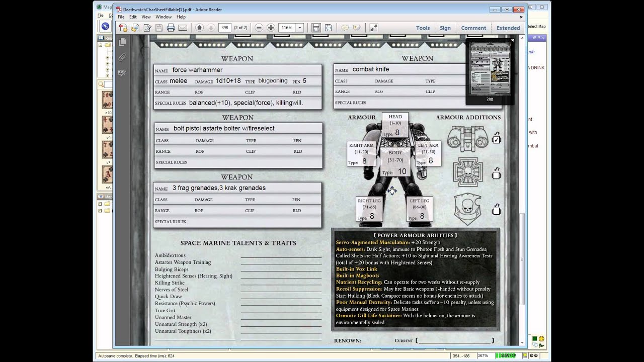Go to previous page with up arrow

[199, 28]
